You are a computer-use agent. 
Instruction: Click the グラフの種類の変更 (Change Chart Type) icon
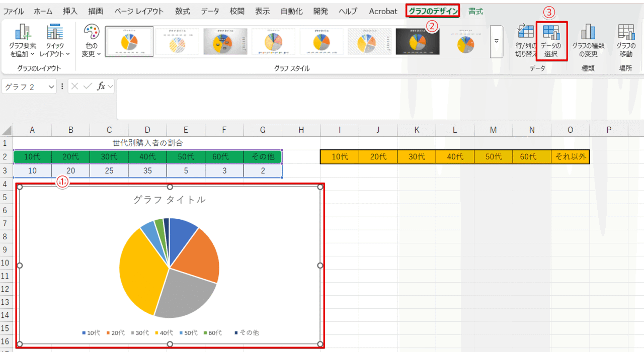(588, 33)
